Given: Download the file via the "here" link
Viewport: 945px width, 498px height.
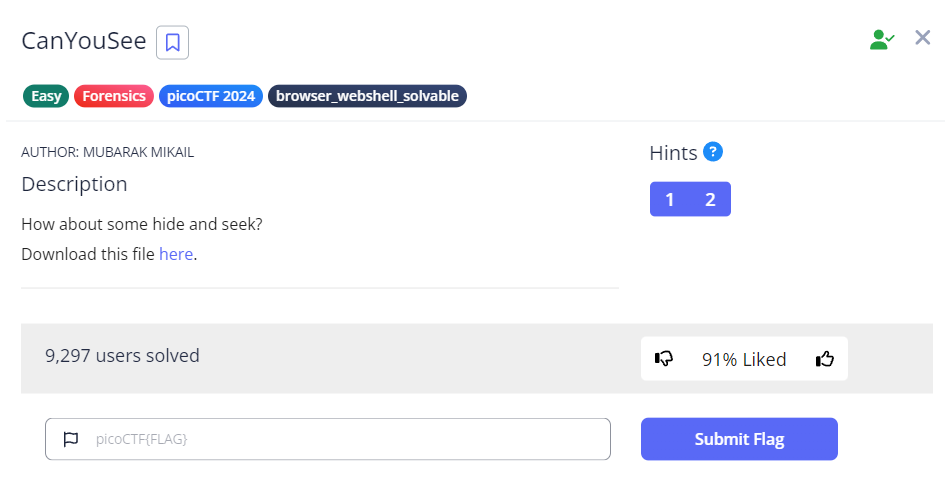Looking at the screenshot, I should pyautogui.click(x=176, y=254).
